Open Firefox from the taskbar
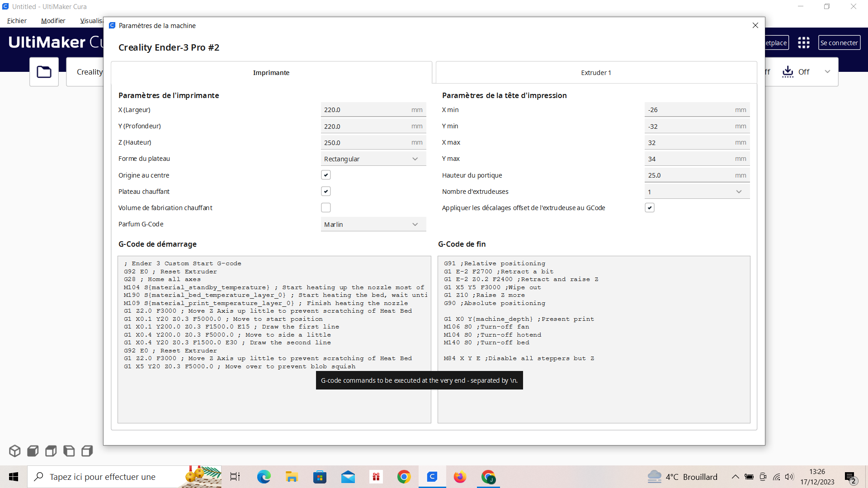The height and width of the screenshot is (488, 868). click(460, 477)
